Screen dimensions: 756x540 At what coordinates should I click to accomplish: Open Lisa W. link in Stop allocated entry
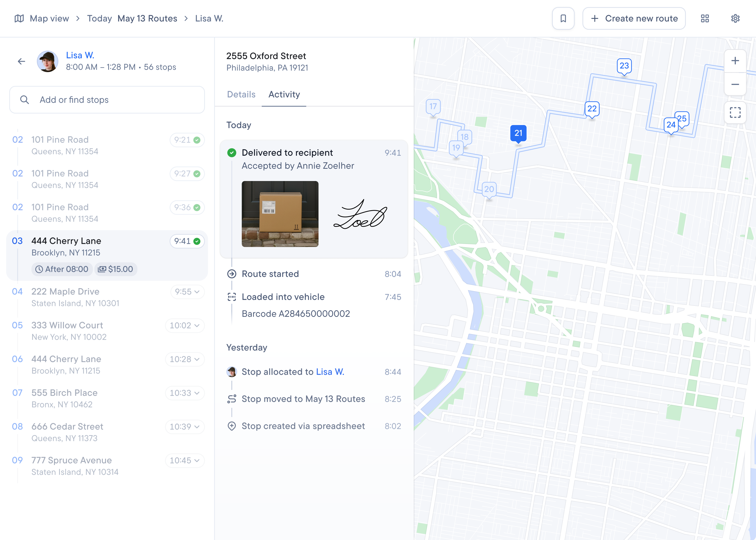click(x=330, y=372)
